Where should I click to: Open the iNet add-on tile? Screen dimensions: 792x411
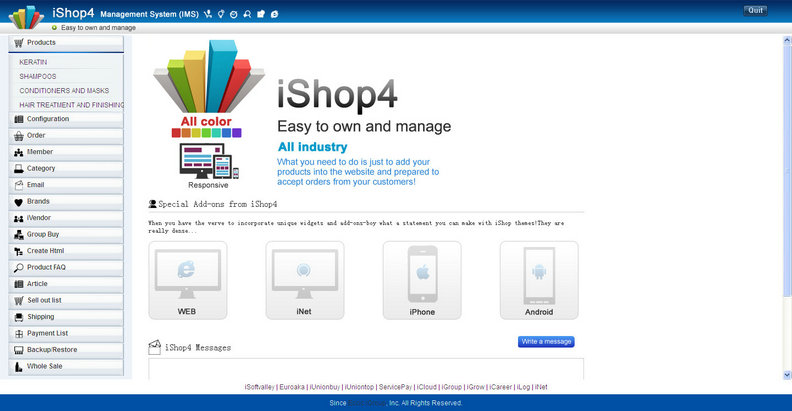304,280
